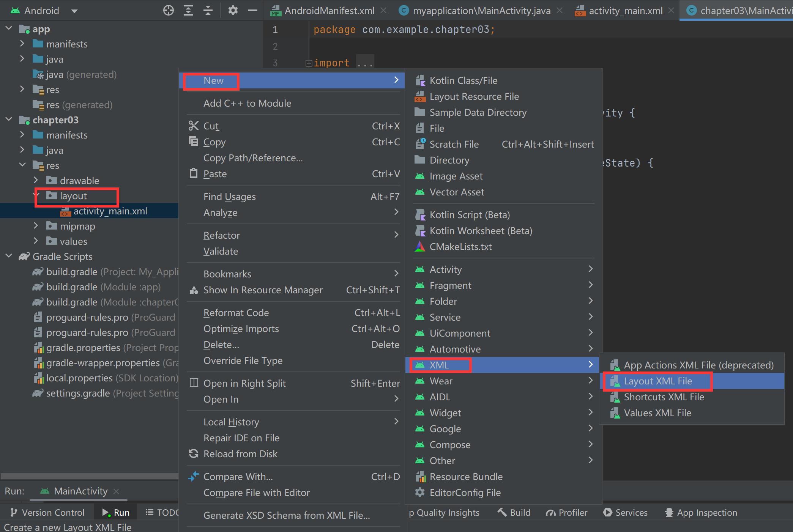Click the Layout XML File option
The width and height of the screenshot is (793, 532).
pyautogui.click(x=657, y=381)
